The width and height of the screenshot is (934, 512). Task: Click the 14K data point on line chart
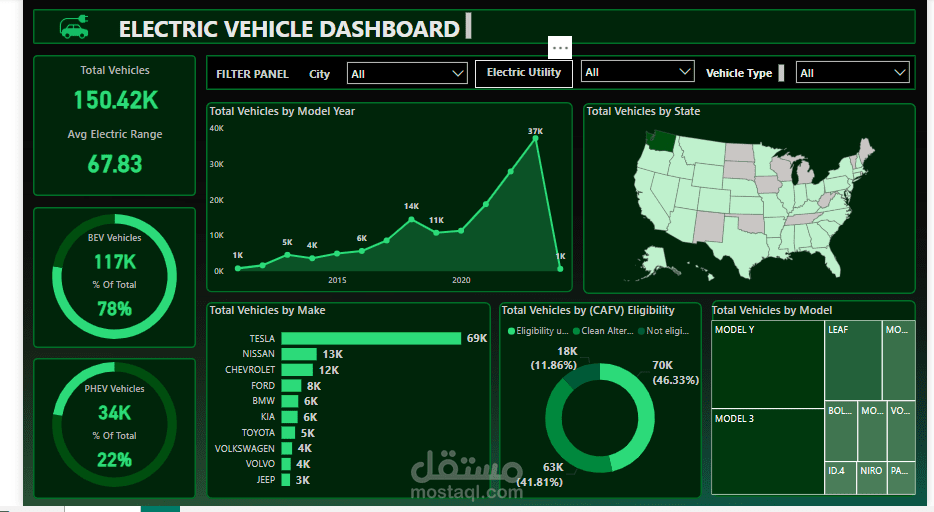pyautogui.click(x=411, y=219)
